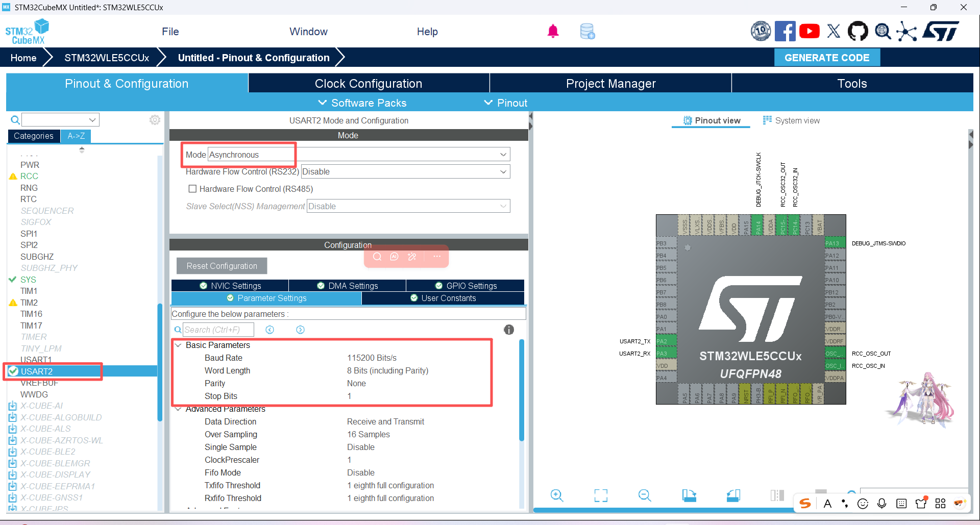Switch to System view
This screenshot has height=525, width=980.
791,120
